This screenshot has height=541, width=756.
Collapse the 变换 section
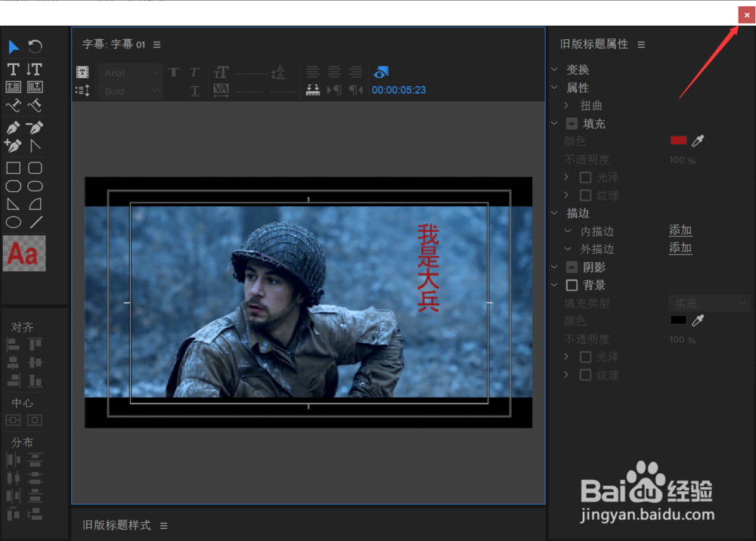tap(554, 70)
